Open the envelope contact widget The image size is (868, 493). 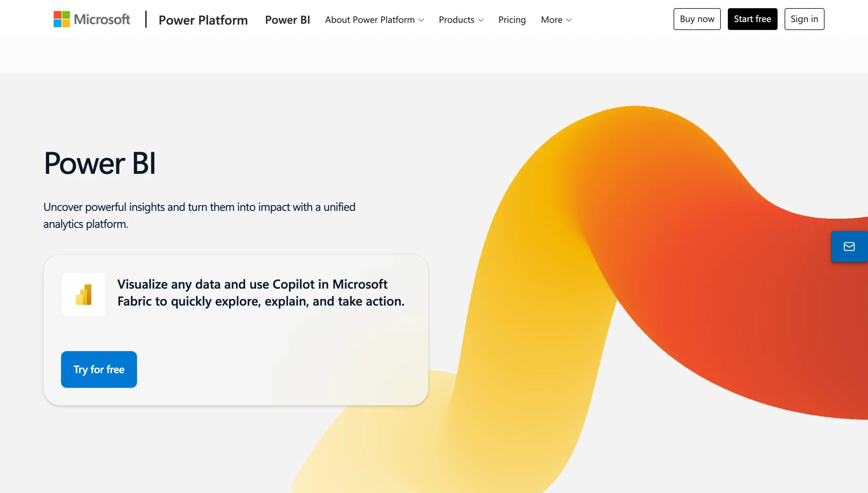[x=849, y=247]
